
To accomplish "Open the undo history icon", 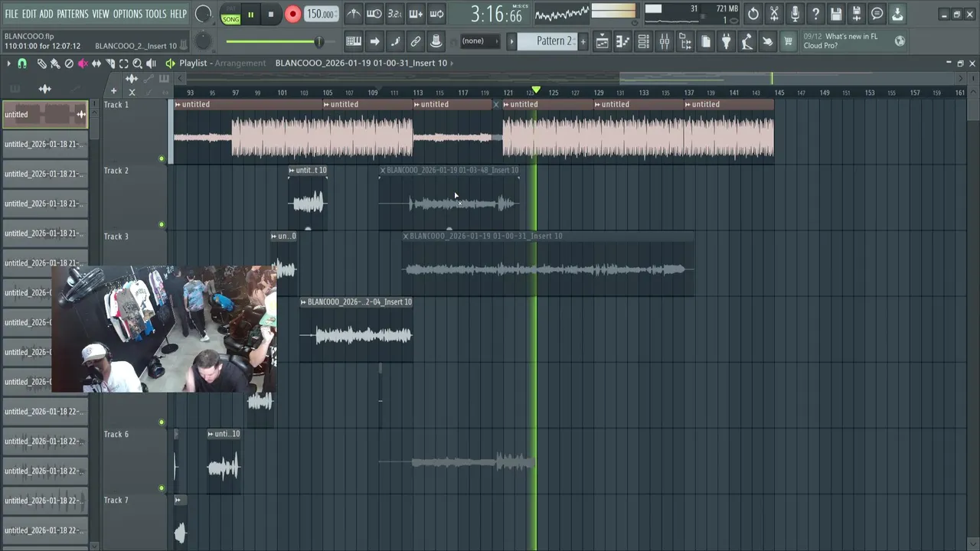I will coord(753,14).
